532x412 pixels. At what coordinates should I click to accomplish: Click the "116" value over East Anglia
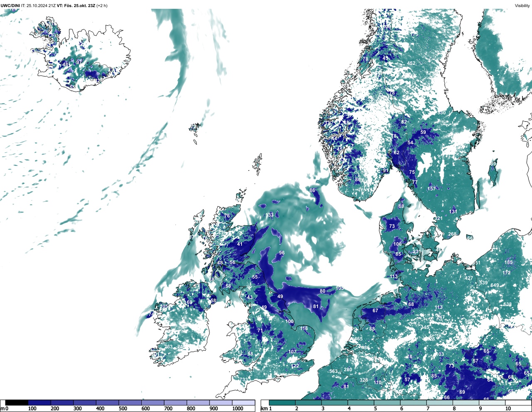304,328
